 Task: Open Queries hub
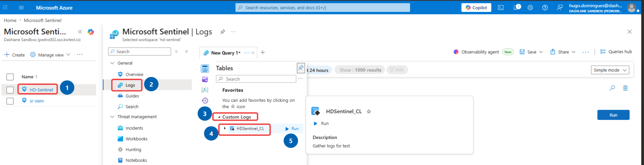[616, 52]
